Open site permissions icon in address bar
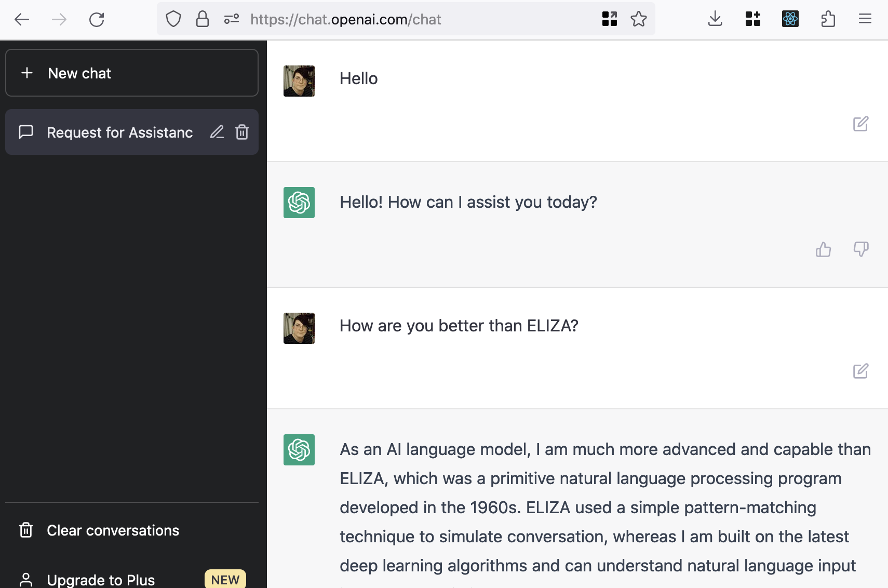The height and width of the screenshot is (588, 888). [232, 19]
